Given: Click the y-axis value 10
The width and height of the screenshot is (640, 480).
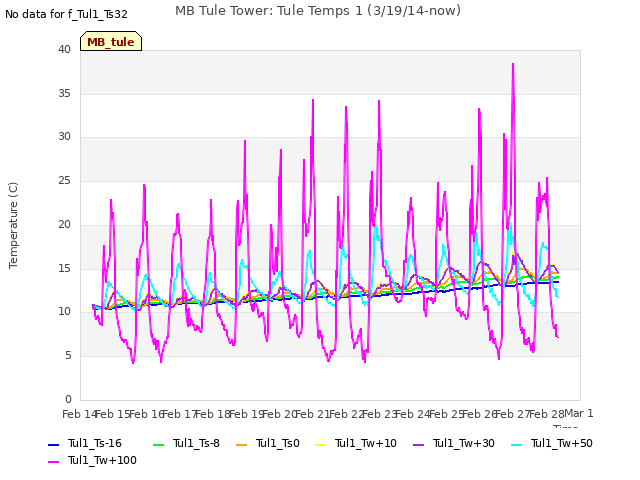Looking at the screenshot, I should (x=64, y=312).
